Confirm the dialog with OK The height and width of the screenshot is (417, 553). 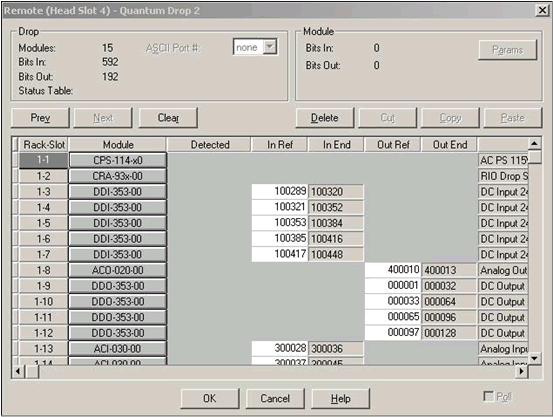[x=210, y=399]
